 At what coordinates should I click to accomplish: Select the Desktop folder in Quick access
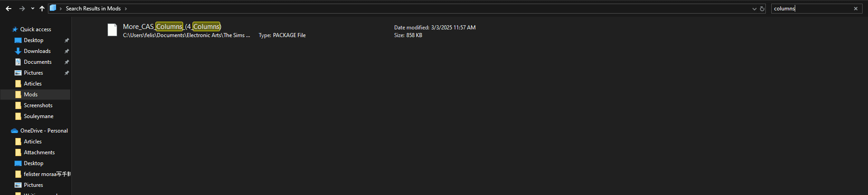(x=33, y=40)
